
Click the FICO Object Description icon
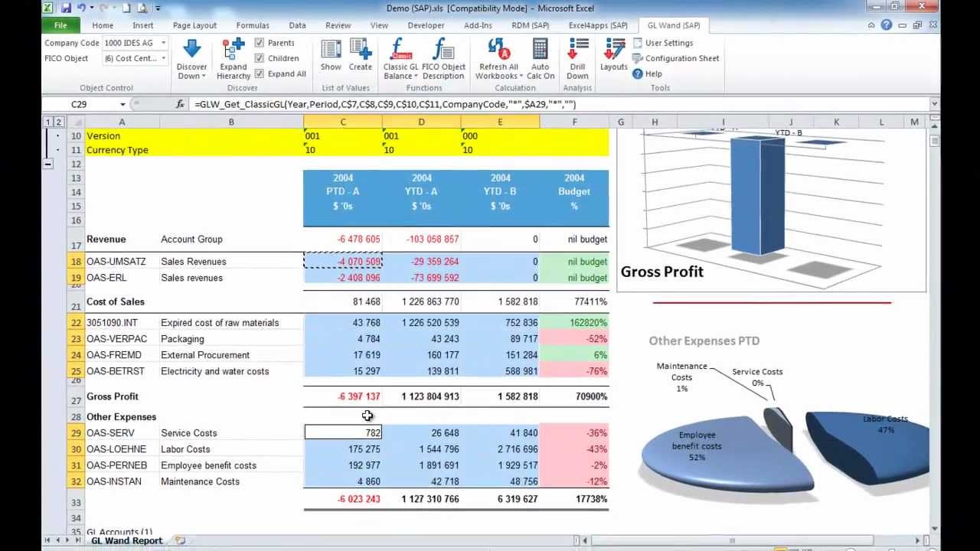(443, 49)
